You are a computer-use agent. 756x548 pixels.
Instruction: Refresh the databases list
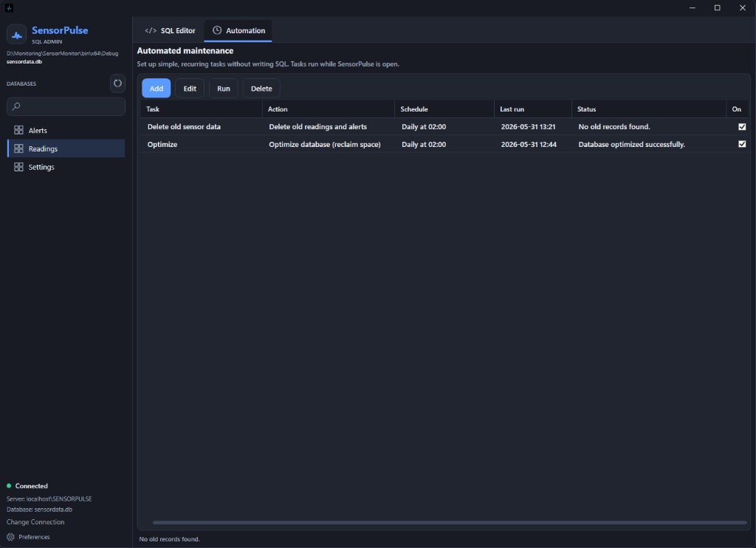click(117, 83)
